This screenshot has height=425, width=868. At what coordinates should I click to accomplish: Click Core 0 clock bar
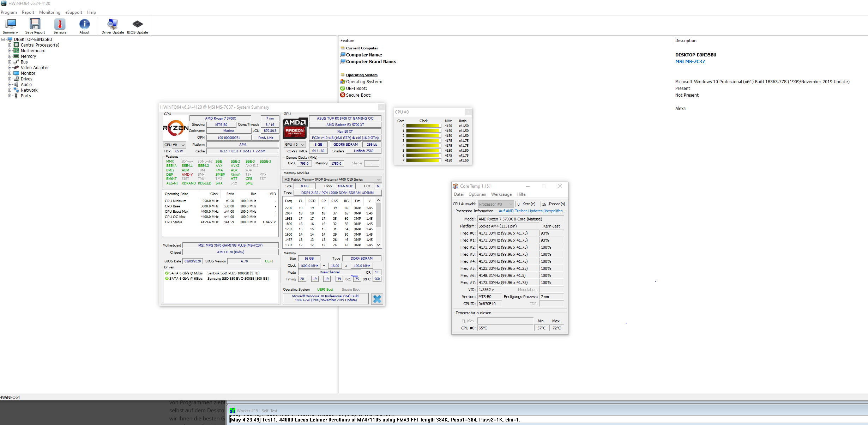point(423,126)
